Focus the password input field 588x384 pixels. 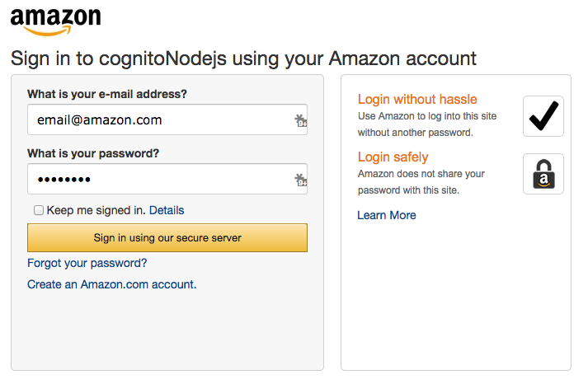[x=161, y=180]
